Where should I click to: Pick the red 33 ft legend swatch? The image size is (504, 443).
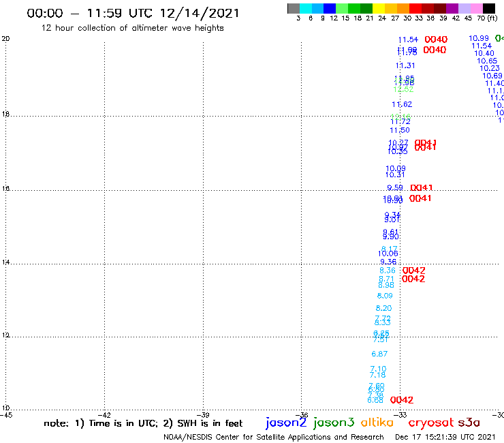415,8
